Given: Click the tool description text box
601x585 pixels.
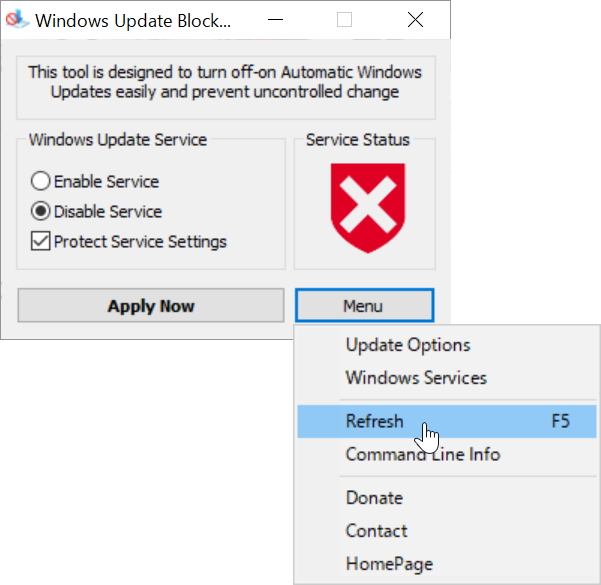Looking at the screenshot, I should tap(225, 82).
